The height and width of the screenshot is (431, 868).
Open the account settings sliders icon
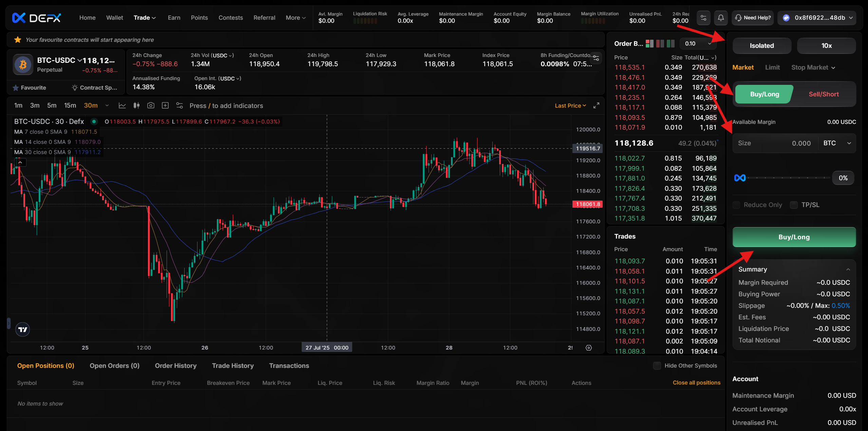click(703, 18)
